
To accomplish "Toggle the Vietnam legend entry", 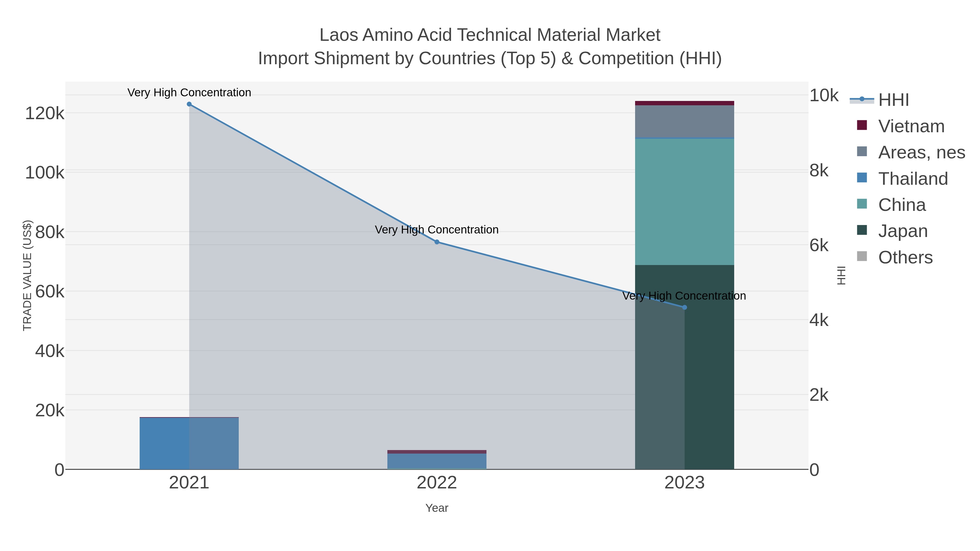I will 901,126.
